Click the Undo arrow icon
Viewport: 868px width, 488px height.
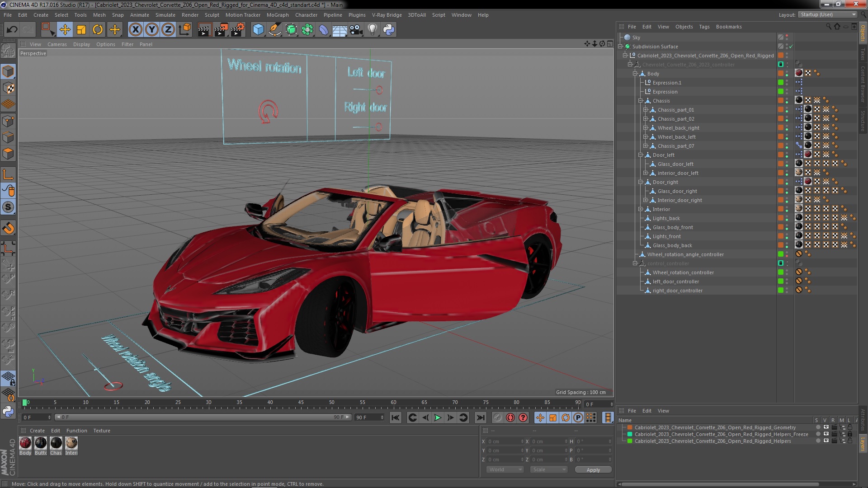pos(12,30)
